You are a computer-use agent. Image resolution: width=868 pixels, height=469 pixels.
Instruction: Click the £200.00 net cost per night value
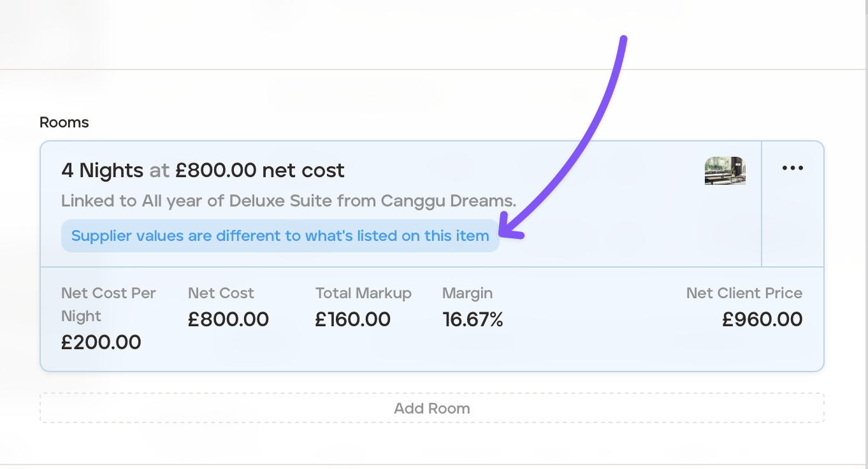pyautogui.click(x=101, y=342)
